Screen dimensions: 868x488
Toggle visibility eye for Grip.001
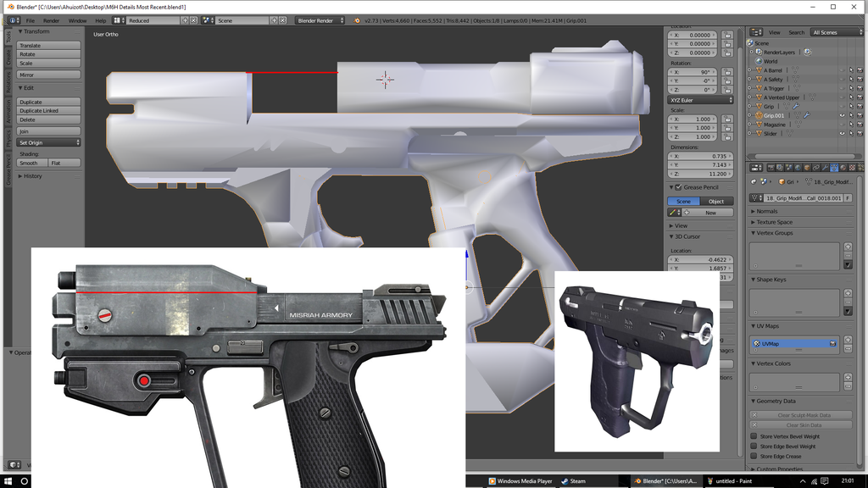(x=842, y=115)
